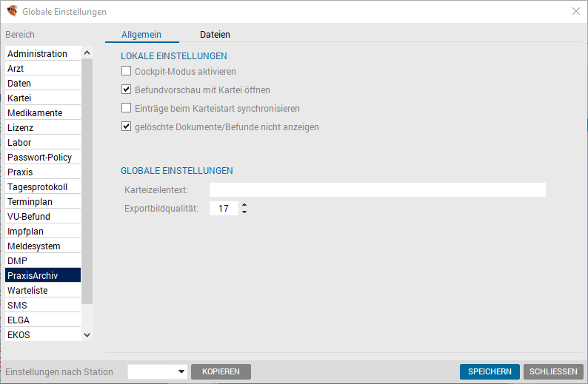Click the Bereich list scroll up arrow
Image resolution: width=588 pixels, height=384 pixels.
tap(87, 53)
